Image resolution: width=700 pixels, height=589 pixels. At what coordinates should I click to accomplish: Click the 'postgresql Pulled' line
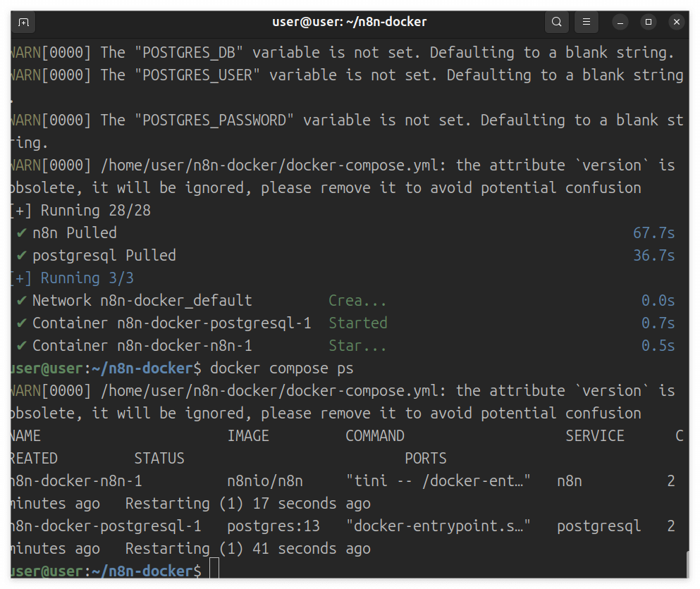[x=104, y=256]
